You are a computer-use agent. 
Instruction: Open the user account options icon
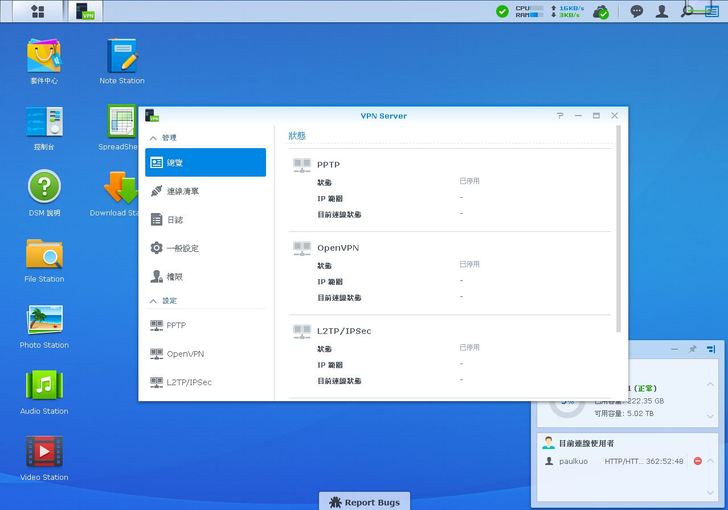tap(662, 11)
